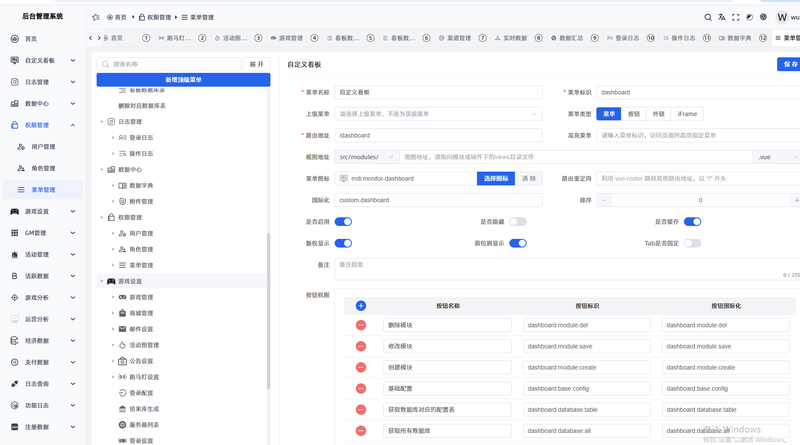Toggle the 是否启用 switch
This screenshot has height=445, width=800.
click(343, 221)
